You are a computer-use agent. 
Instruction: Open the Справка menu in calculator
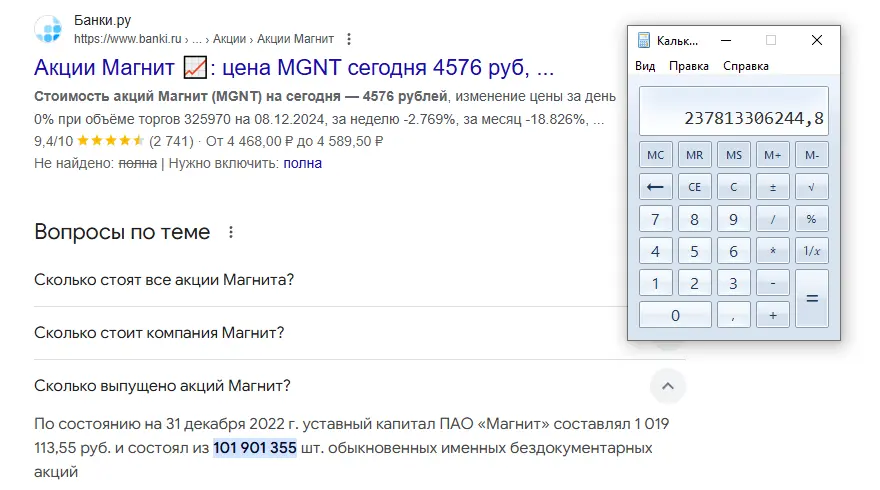click(x=746, y=66)
